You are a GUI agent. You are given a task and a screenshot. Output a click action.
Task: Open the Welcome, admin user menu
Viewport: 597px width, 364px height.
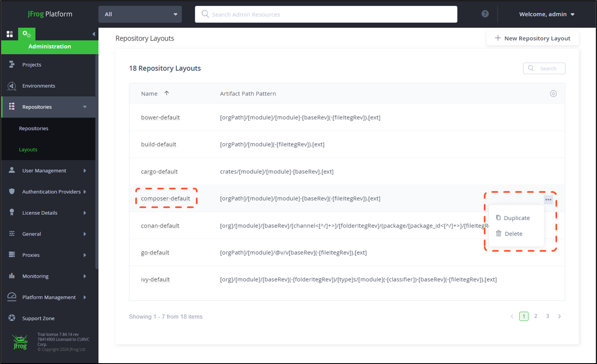(x=547, y=14)
